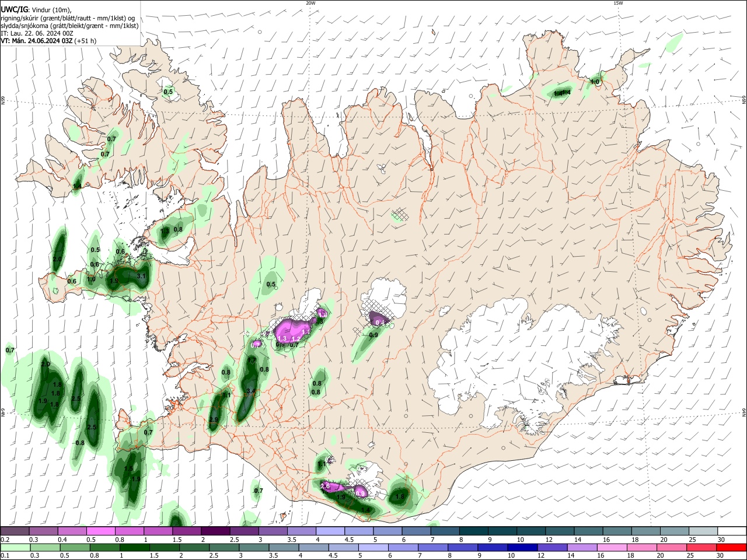The image size is (747, 560).
Task: Click the bright pink swatch labeled 0.5 in top legend row
Action: coord(100,531)
